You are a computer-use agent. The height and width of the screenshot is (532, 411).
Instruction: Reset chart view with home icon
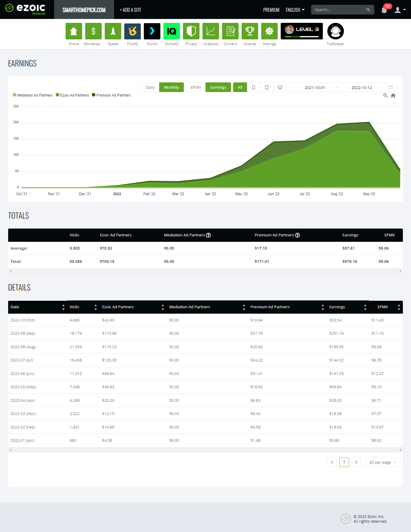click(x=393, y=96)
